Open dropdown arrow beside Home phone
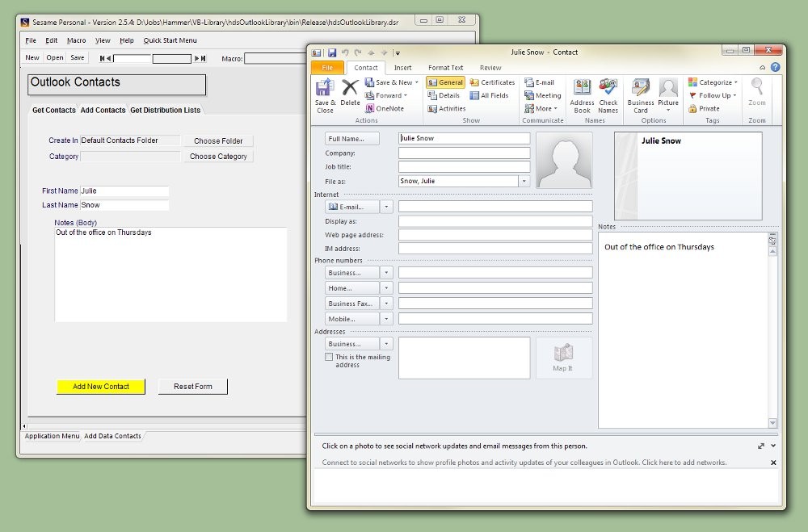808x532 pixels. (386, 288)
